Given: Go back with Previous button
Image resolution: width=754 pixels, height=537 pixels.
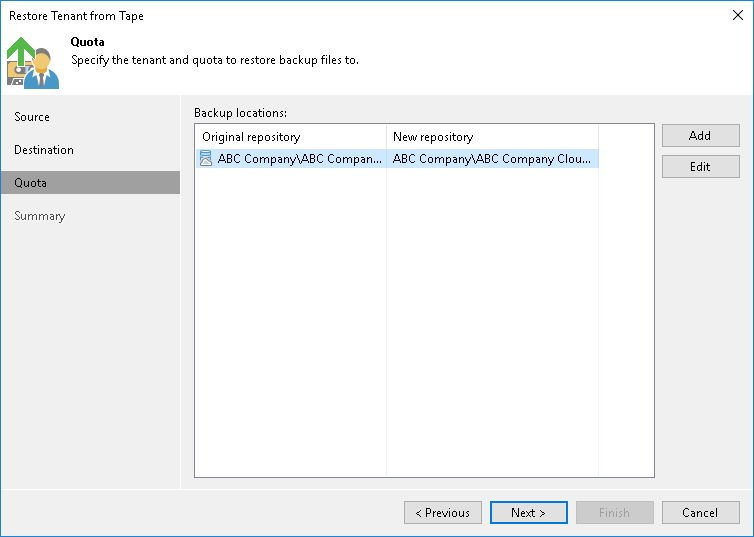Looking at the screenshot, I should (x=442, y=512).
